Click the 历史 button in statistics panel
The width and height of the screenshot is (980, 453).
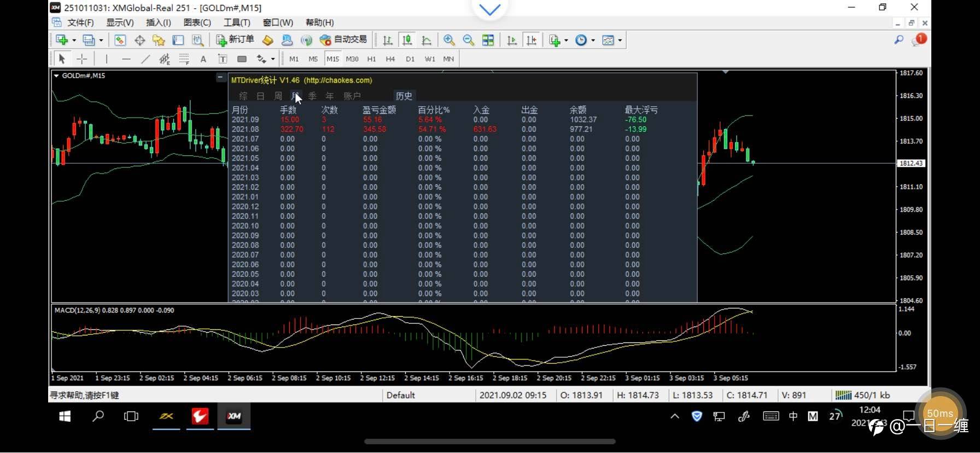(404, 96)
